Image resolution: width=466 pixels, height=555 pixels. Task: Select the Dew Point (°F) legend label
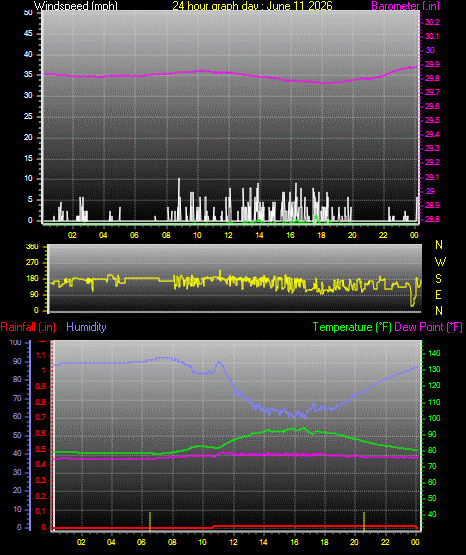click(428, 327)
